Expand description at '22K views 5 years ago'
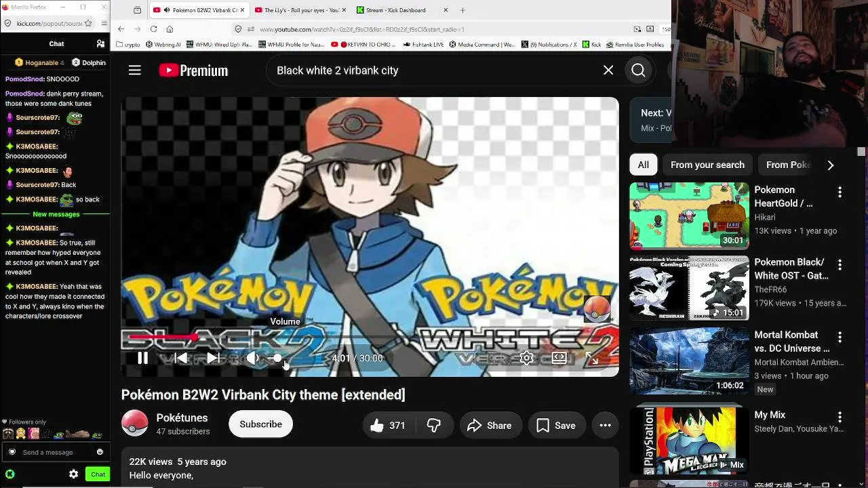The width and height of the screenshot is (868, 488). coord(178,462)
